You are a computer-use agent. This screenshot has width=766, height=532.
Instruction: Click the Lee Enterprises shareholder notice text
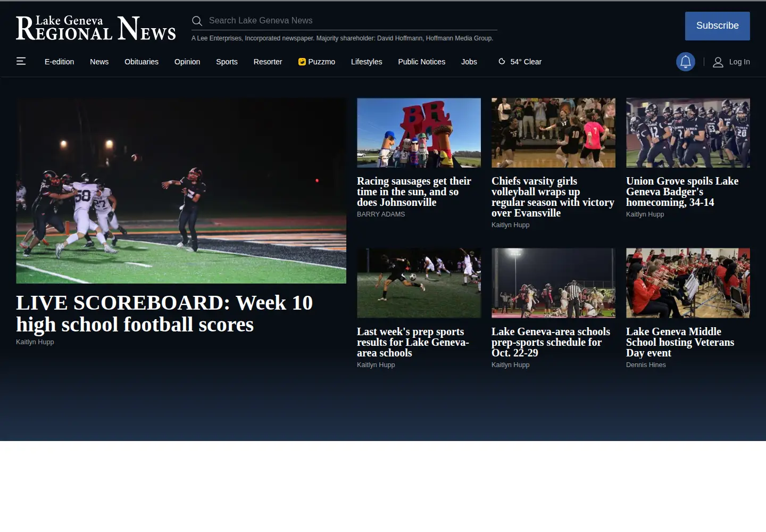(343, 38)
